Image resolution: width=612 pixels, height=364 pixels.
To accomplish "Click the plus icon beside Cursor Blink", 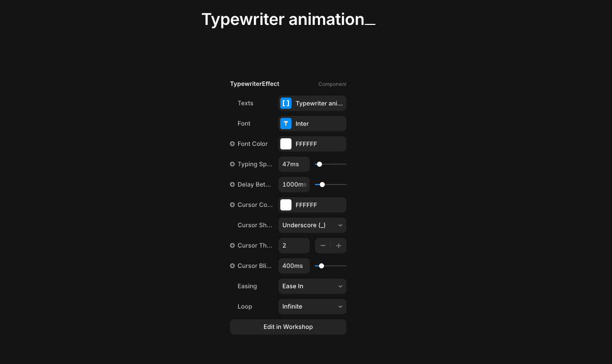I will pos(232,266).
